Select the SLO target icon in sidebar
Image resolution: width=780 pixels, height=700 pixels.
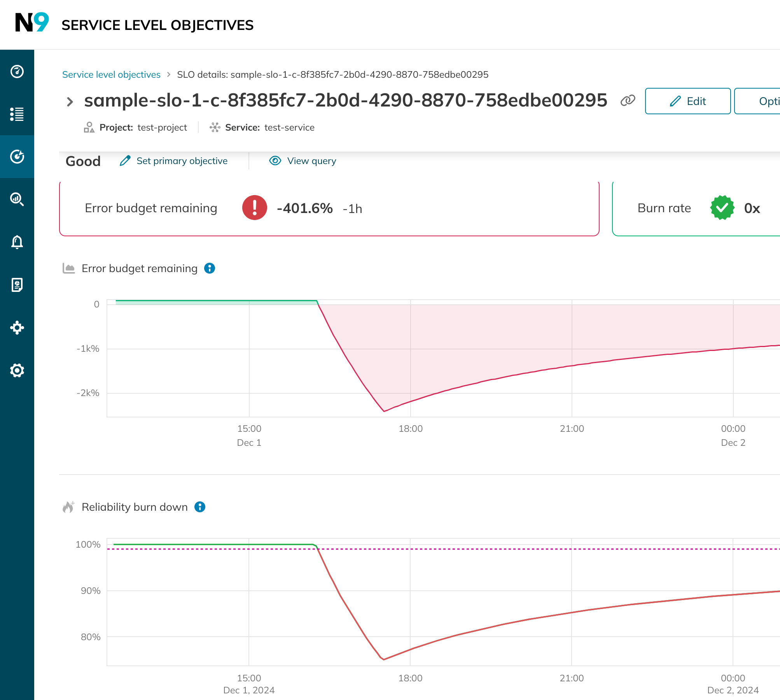pyautogui.click(x=17, y=157)
